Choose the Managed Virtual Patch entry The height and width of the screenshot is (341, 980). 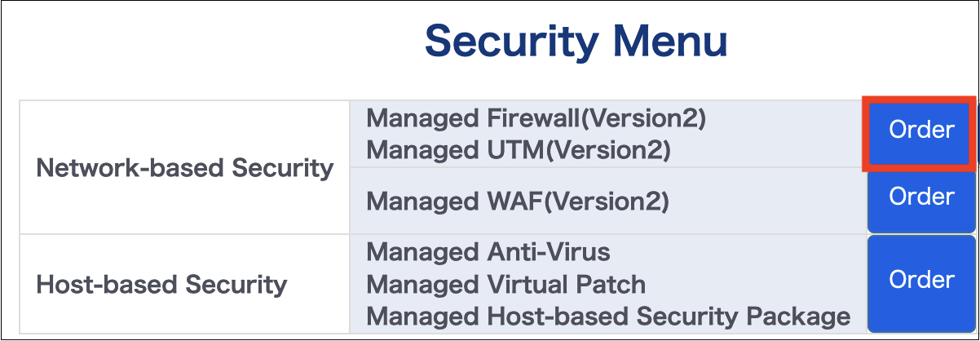[x=505, y=284]
